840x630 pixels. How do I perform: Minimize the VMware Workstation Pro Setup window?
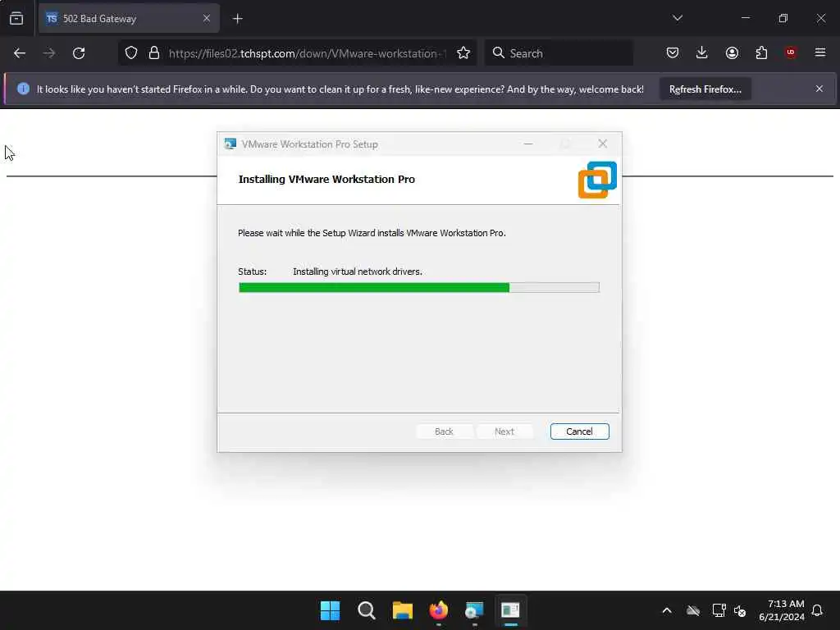528,144
